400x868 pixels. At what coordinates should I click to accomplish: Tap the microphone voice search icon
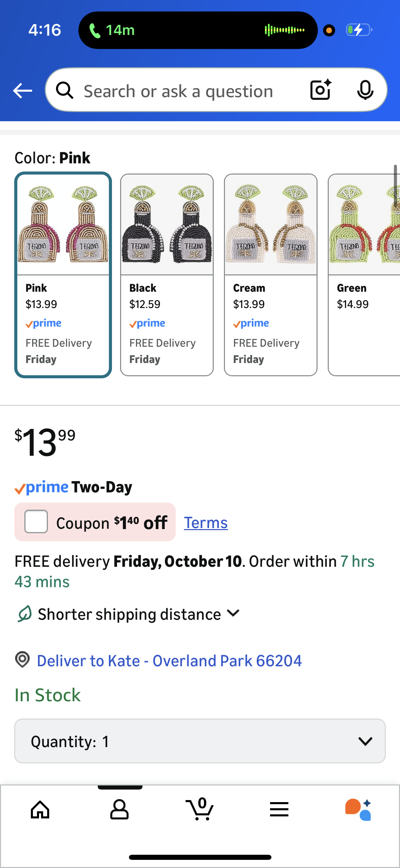click(365, 90)
